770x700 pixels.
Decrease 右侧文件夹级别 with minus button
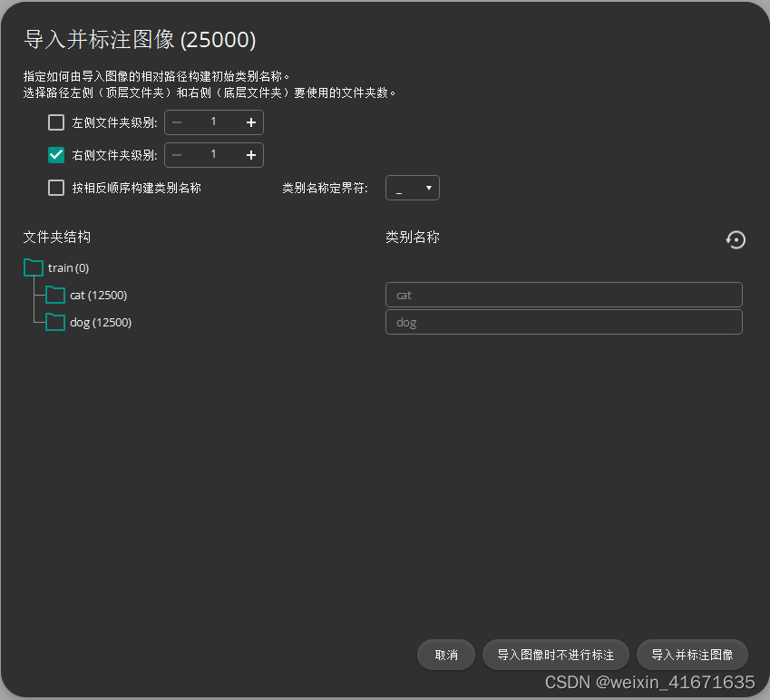pyautogui.click(x=177, y=155)
